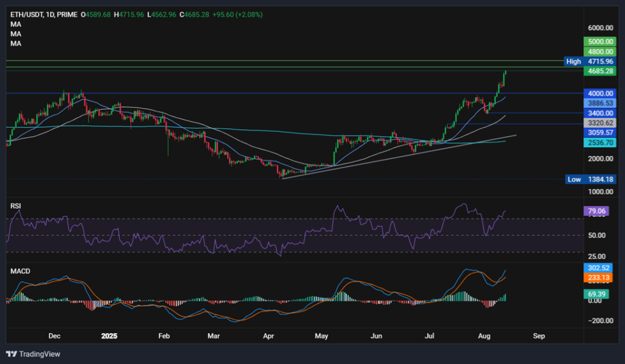Image resolution: width=625 pixels, height=364 pixels.
Task: Click the close value C4685.28 in header
Action: [x=194, y=15]
